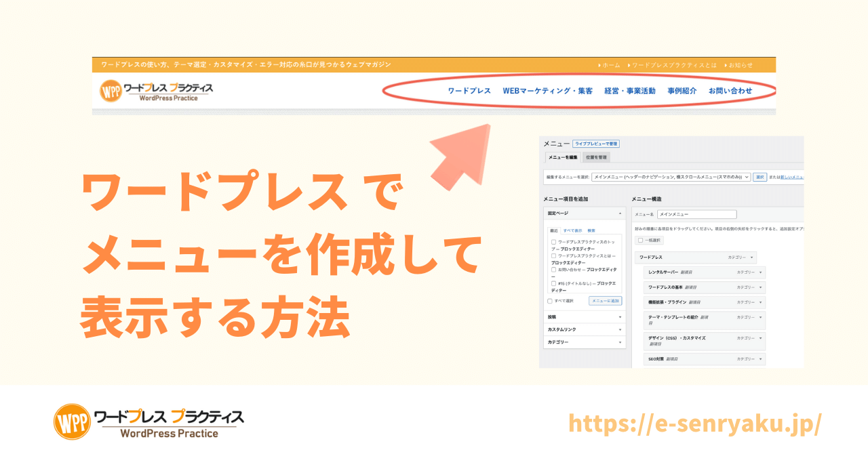The image size is (868, 454).
Task: Click the メニュー構造 heading text
Action: [646, 199]
